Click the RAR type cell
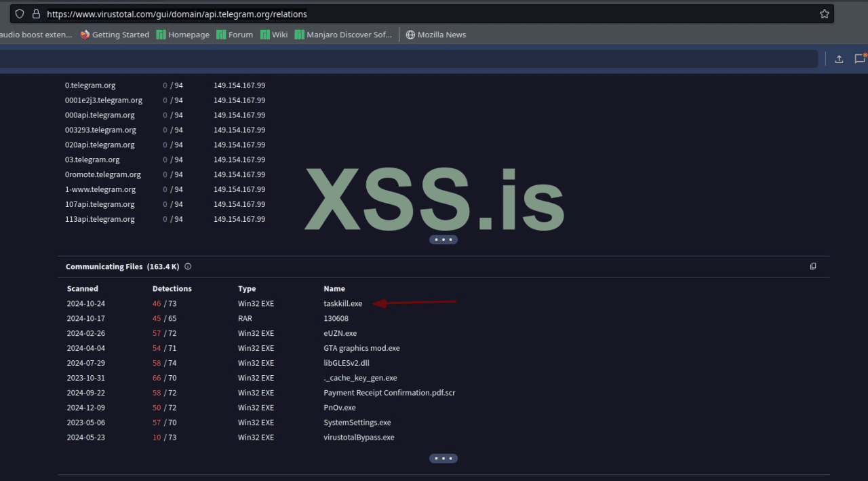This screenshot has height=481, width=868. click(245, 319)
